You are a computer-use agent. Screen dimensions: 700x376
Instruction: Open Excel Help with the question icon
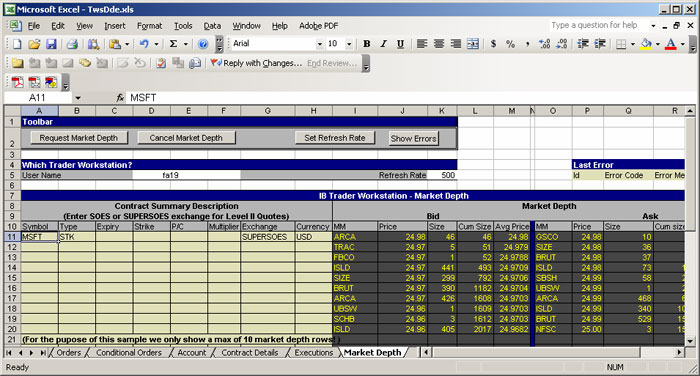(x=203, y=44)
